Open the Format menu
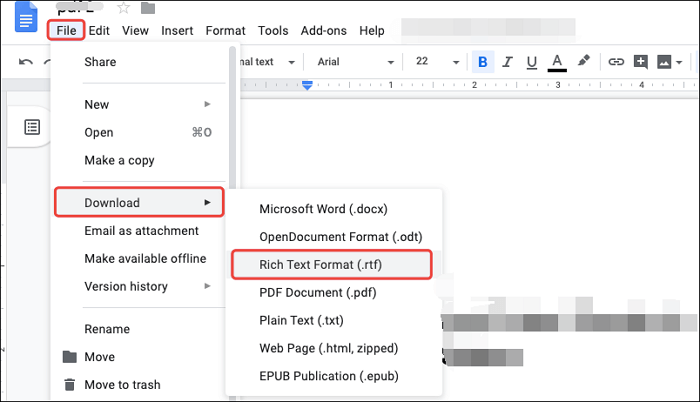 point(225,30)
